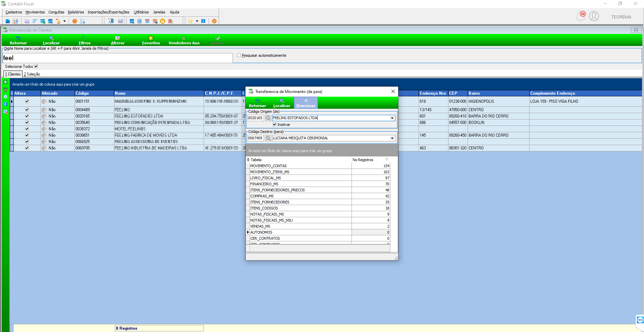Click the Processar button in dialog
The height and width of the screenshot is (332, 644).
pyautogui.click(x=306, y=103)
